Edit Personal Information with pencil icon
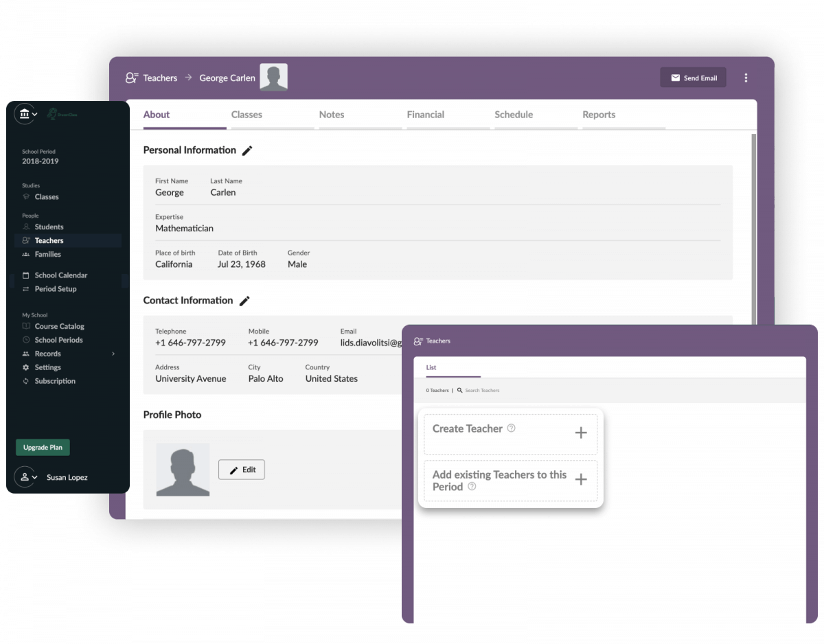 247,150
